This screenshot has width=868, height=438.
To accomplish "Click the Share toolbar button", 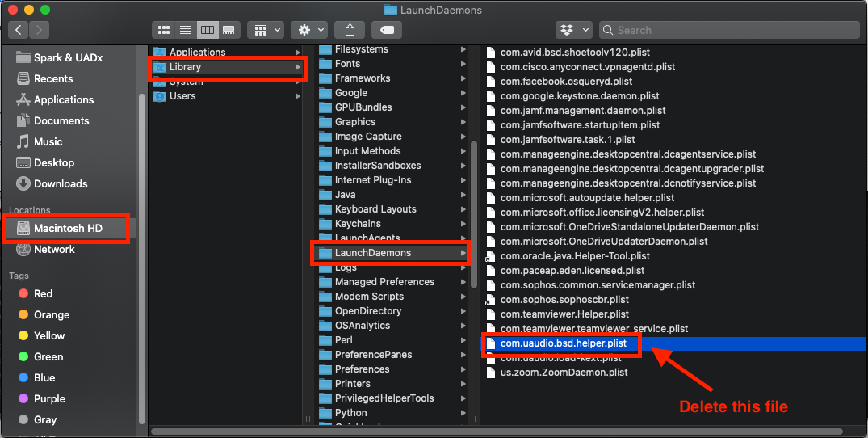I will click(x=350, y=30).
